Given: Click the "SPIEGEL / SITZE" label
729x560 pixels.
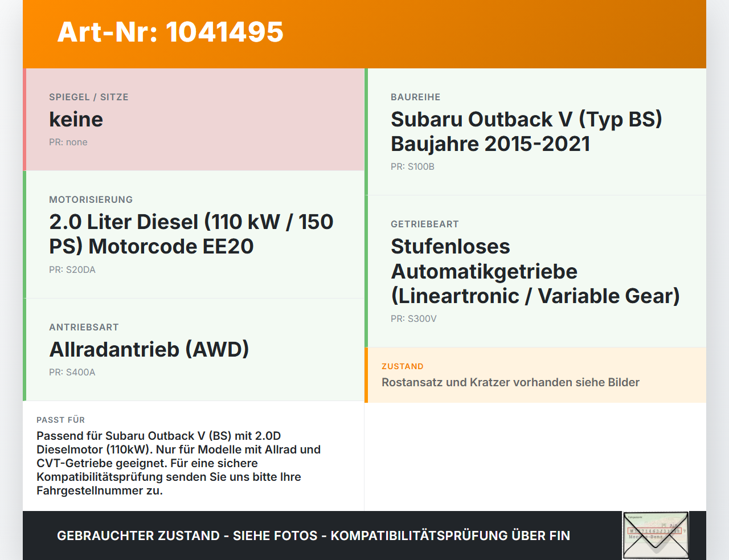Looking at the screenshot, I should [x=89, y=97].
